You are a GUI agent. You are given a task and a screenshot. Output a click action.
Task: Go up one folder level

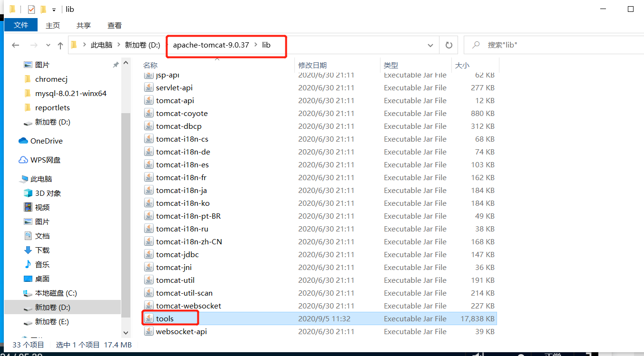[x=60, y=45]
